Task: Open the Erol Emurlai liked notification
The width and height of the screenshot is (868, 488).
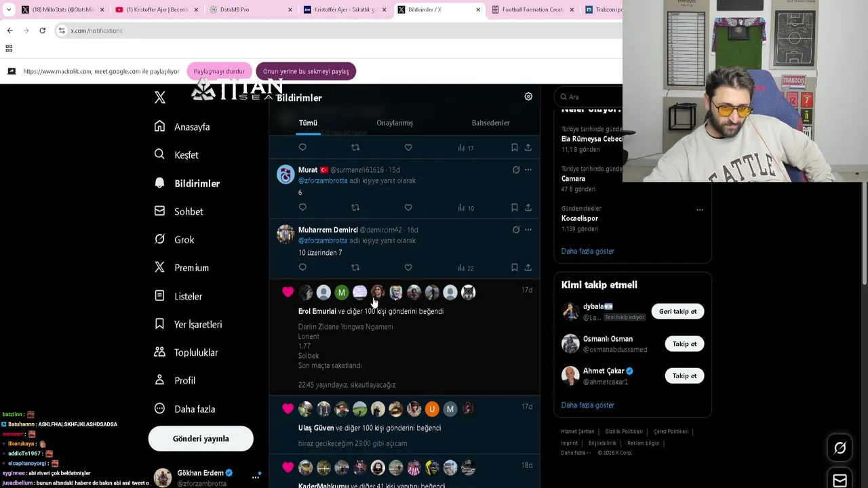Action: (x=405, y=337)
